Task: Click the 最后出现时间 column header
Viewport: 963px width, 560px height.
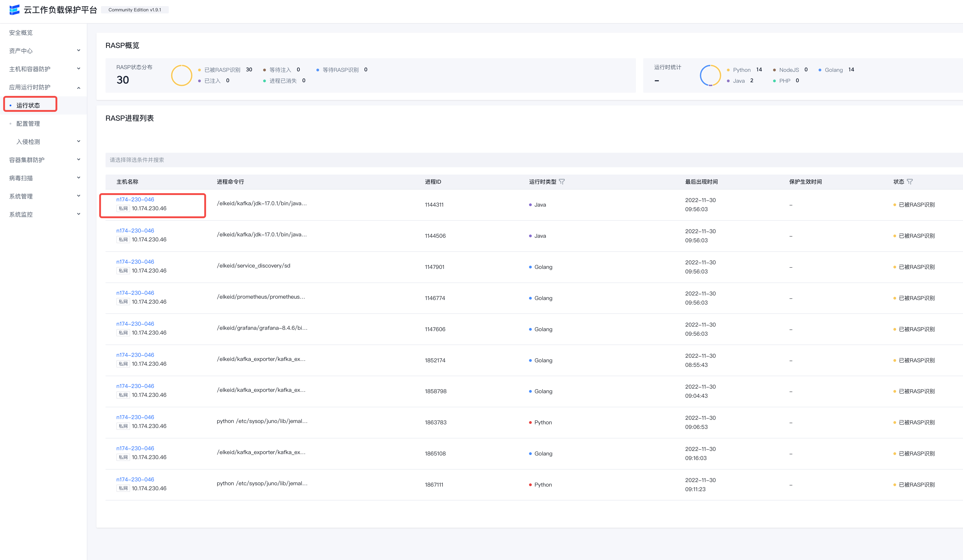Action: pyautogui.click(x=701, y=182)
